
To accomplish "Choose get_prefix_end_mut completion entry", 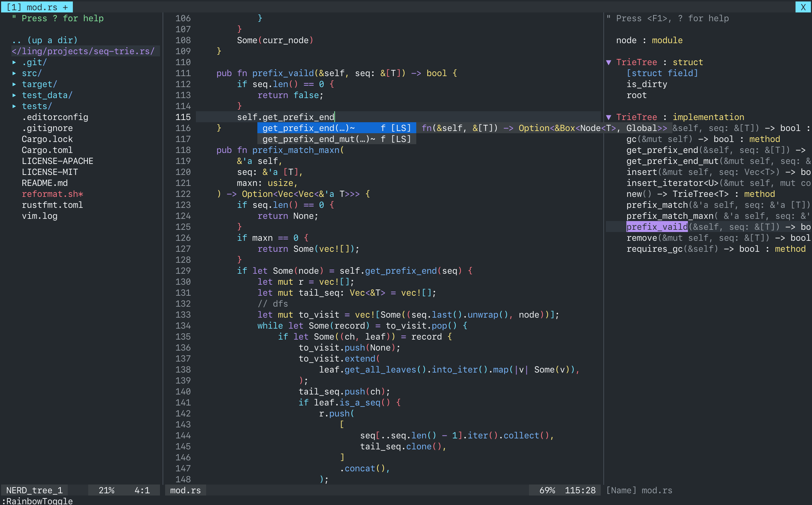I will 336,139.
